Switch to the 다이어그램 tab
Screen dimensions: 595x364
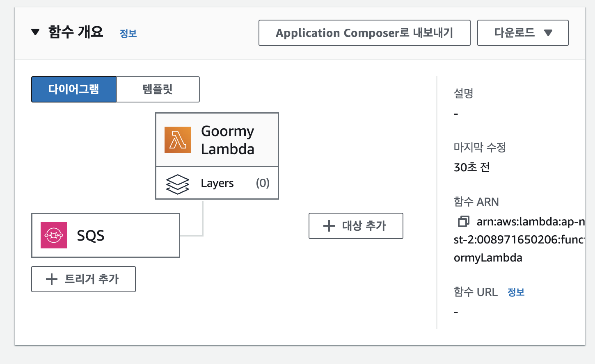click(74, 89)
